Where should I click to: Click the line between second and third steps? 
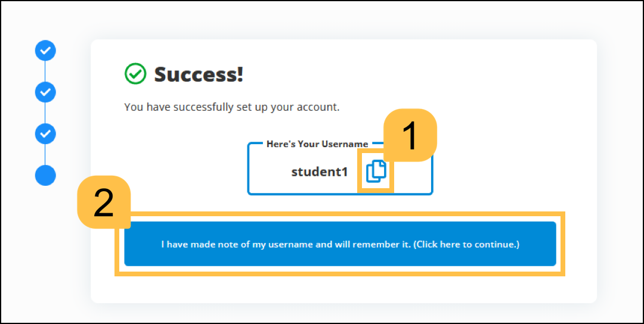(45, 113)
